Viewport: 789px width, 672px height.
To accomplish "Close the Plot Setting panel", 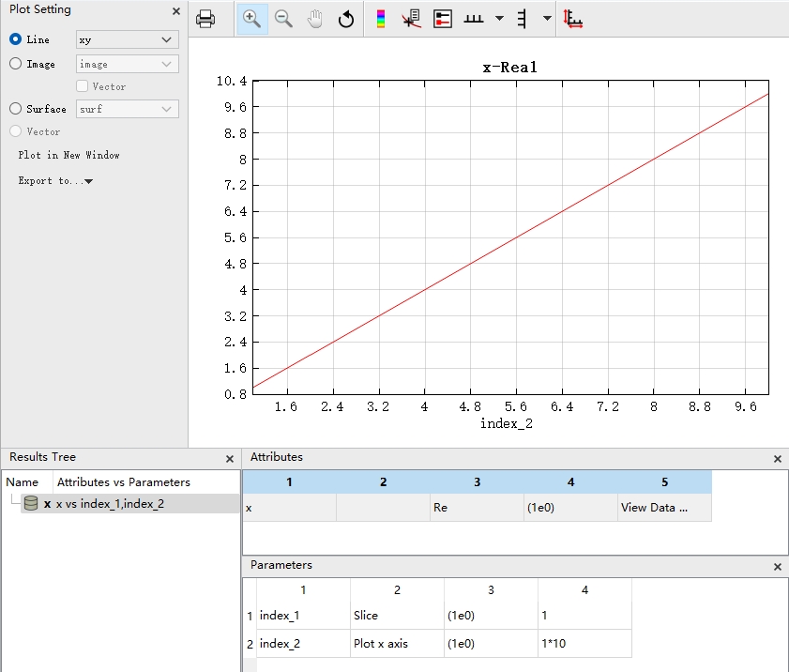I will click(x=176, y=11).
